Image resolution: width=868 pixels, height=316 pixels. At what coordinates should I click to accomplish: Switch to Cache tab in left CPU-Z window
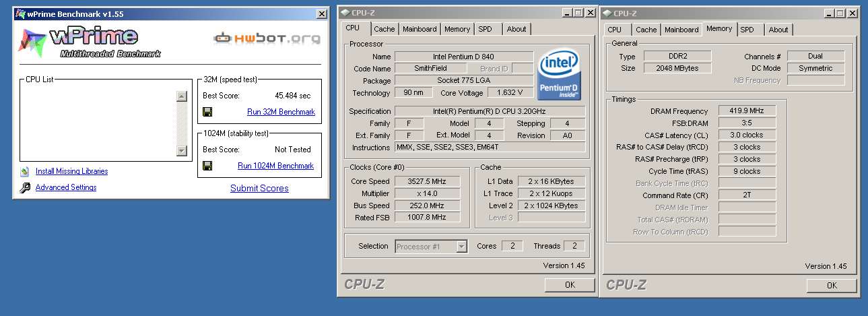(385, 29)
